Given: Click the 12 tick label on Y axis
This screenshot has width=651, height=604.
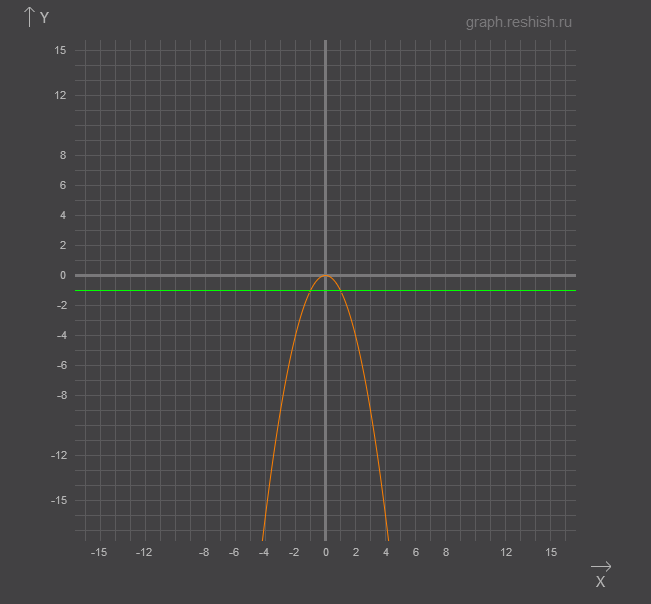Looking at the screenshot, I should [x=61, y=95].
